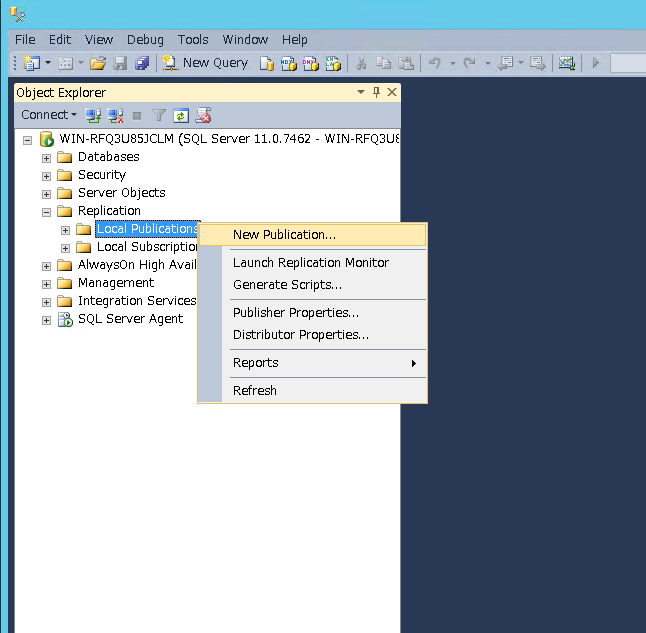Screen dimensions: 646x633
Task: Click the Open File folder icon
Action: pos(98,63)
